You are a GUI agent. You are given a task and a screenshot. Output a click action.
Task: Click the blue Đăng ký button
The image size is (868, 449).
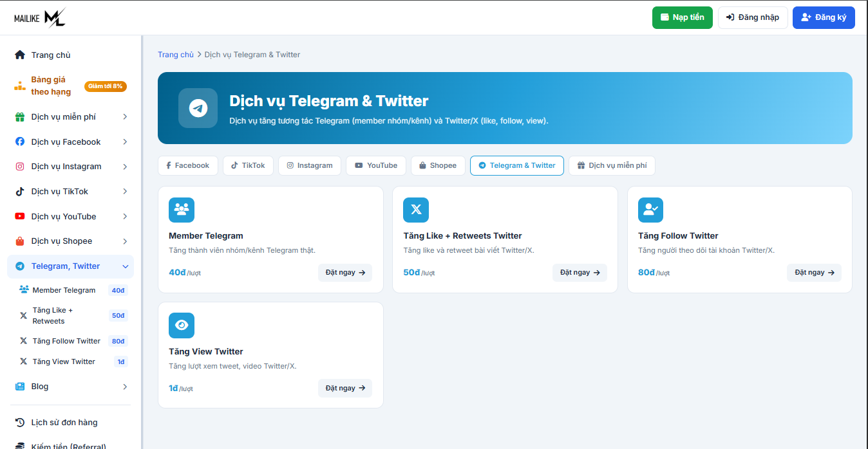[x=824, y=17]
